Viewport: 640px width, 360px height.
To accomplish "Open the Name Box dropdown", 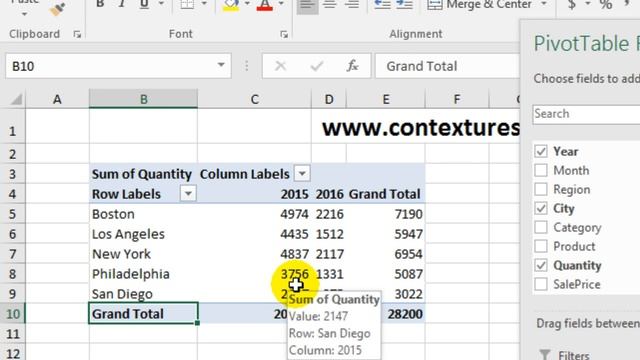I will click(x=221, y=65).
